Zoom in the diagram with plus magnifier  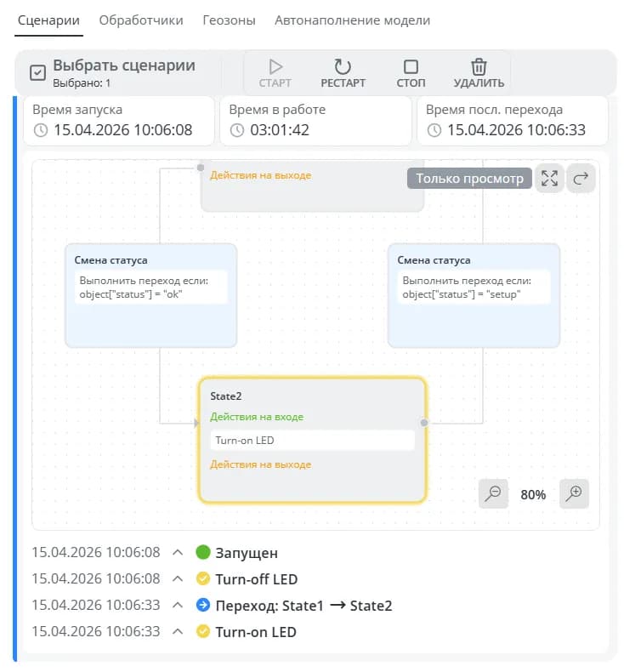(574, 493)
